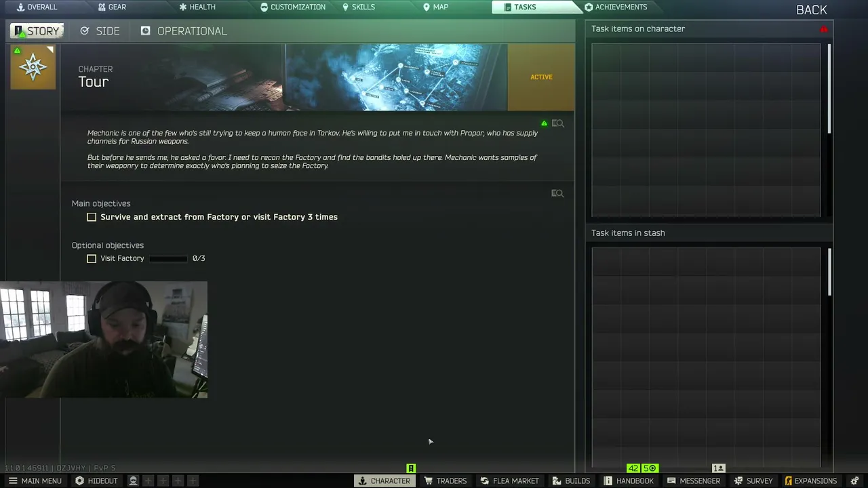Open the Achievements tab
Image resolution: width=868 pixels, height=488 pixels.
pyautogui.click(x=616, y=7)
